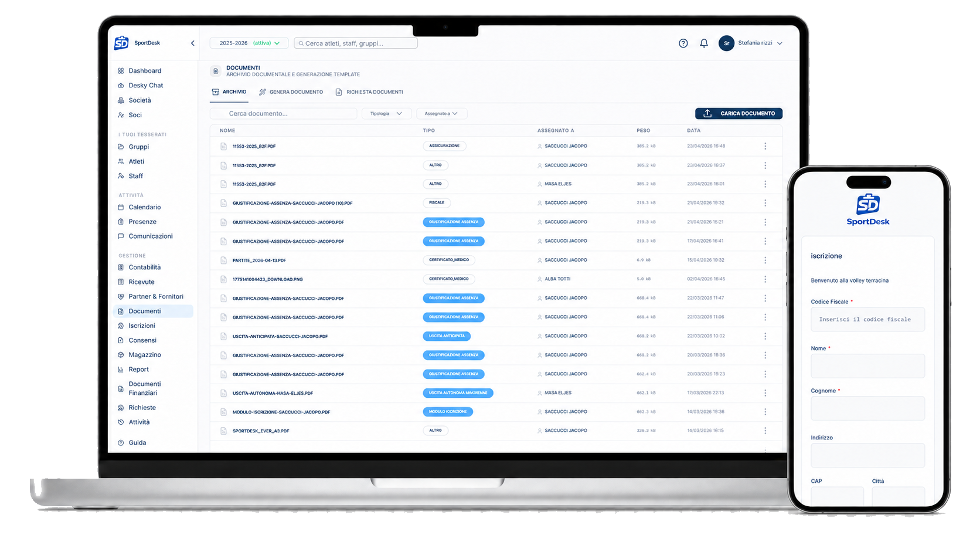
Task: Click the USCITA ANTICIPATA type badge
Action: 447,336
